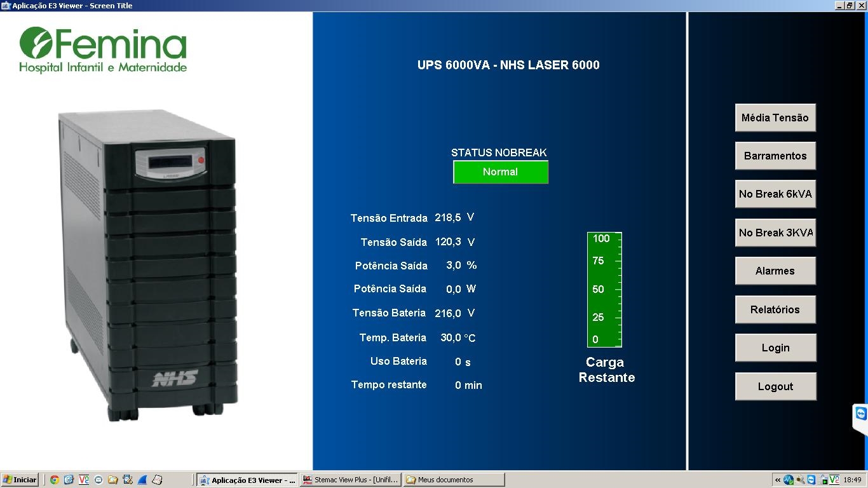868x488 pixels.
Task: Click the green Normal status indicator
Action: pos(501,172)
